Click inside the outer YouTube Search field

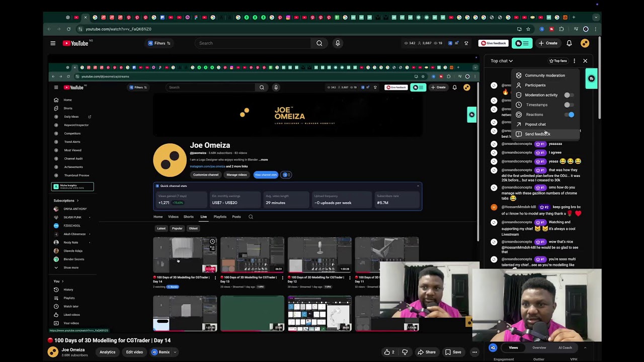(x=254, y=43)
